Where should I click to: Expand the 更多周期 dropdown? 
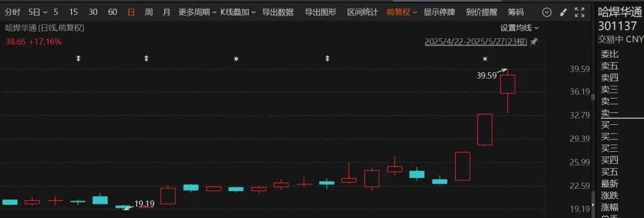click(x=197, y=13)
